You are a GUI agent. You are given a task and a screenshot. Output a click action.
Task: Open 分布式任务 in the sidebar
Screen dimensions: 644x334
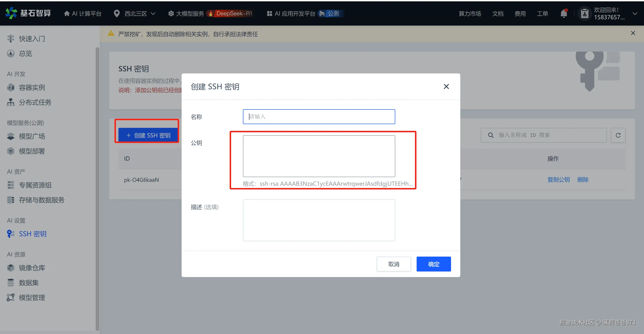[35, 102]
